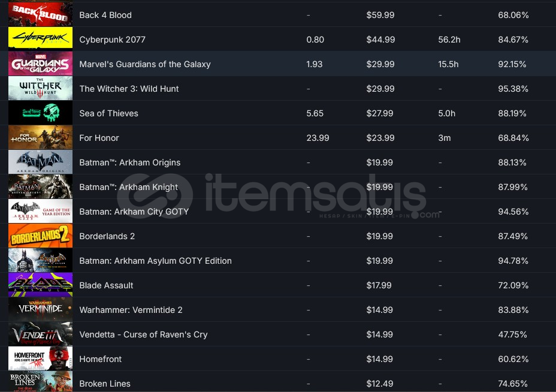The width and height of the screenshot is (556, 392).
Task: Select The Witcher 3 logo thumbnail
Action: 40,88
